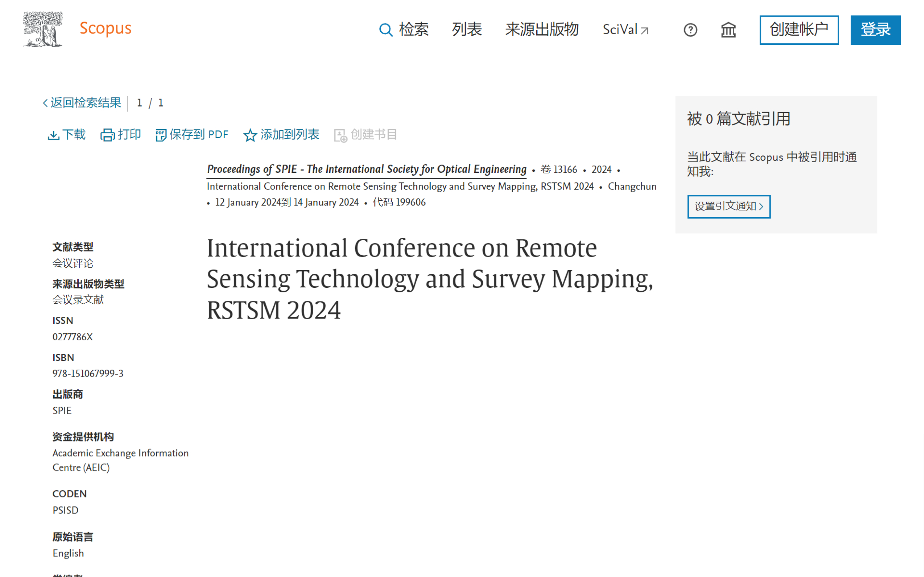924x577 pixels.
Task: Click the date range 12 January 2024
Action: [x=248, y=202]
